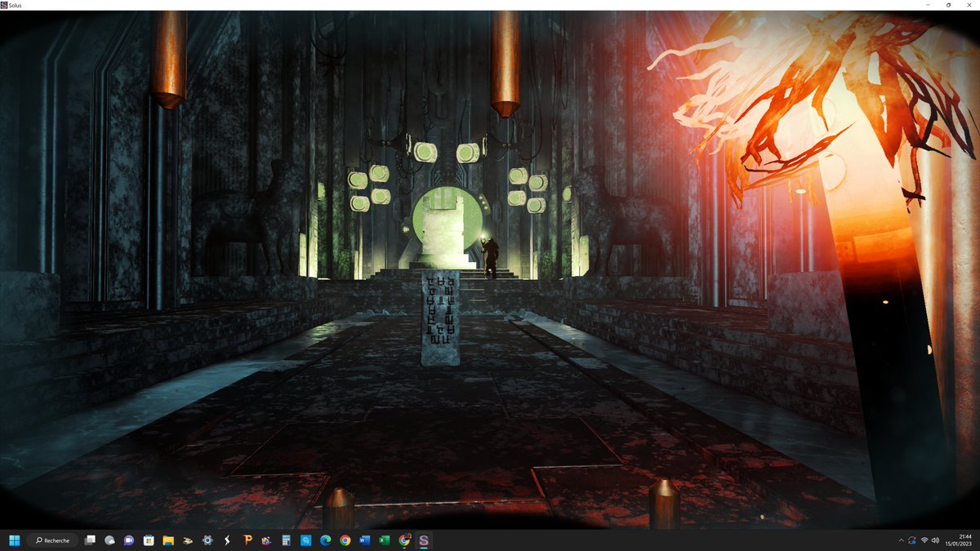Open Task View from the taskbar
Screen dimensions: 980x551
[x=90, y=540]
